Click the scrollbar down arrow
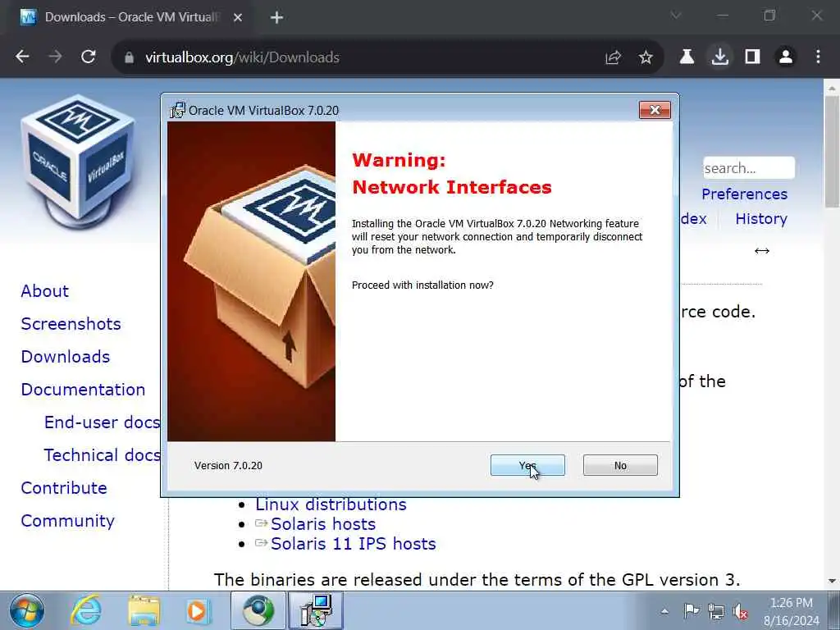This screenshot has width=840, height=630. (832, 581)
